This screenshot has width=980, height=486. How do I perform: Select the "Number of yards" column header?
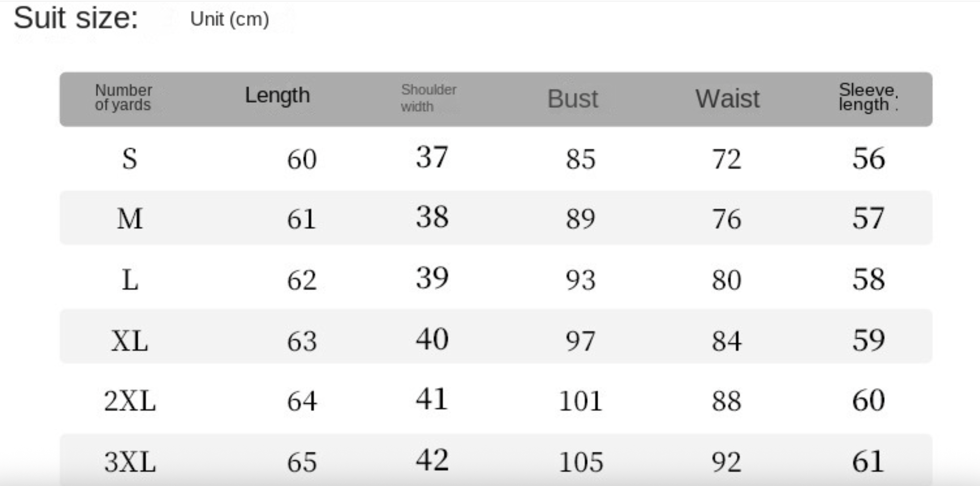[x=123, y=98]
